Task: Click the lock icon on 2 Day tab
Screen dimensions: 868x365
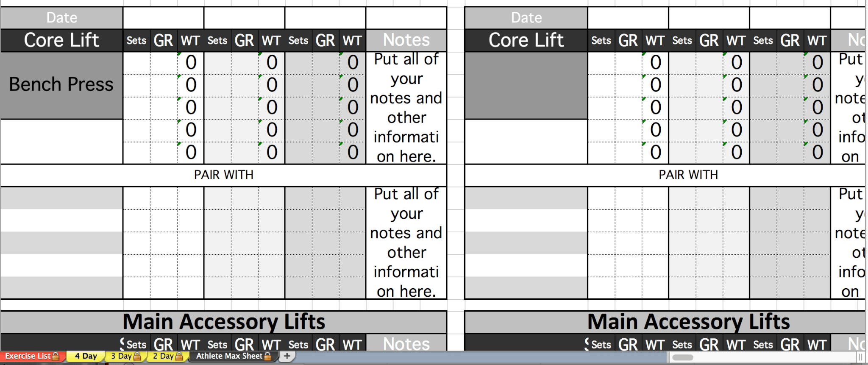Action: [x=179, y=356]
